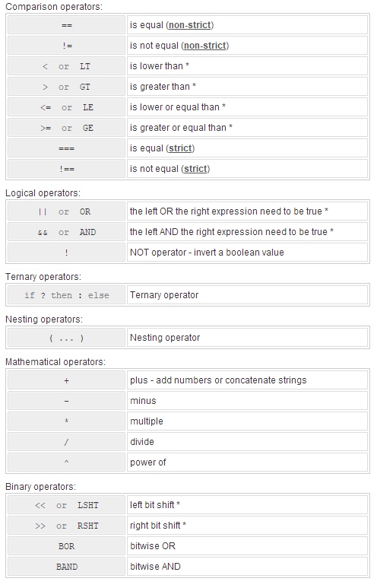Select the != operator cell

point(66,46)
